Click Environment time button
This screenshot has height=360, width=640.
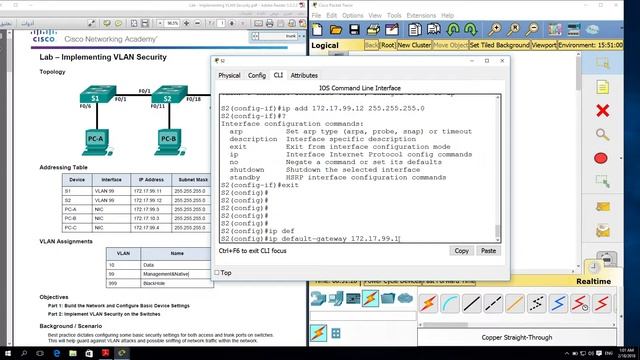click(x=590, y=45)
